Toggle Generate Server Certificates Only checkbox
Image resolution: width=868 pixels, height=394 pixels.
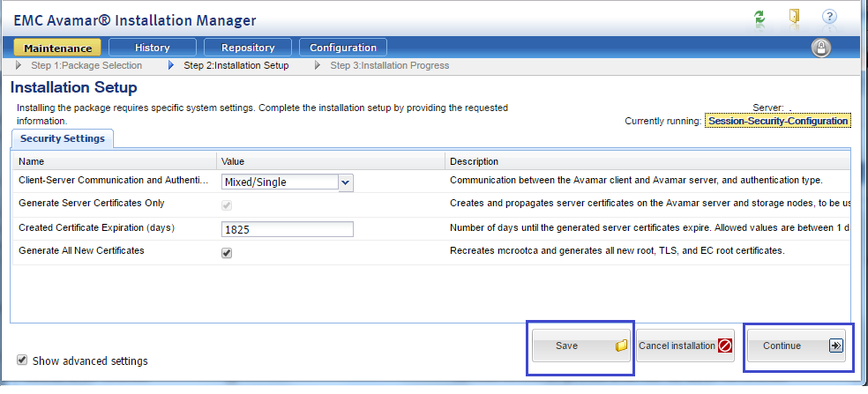tap(227, 205)
